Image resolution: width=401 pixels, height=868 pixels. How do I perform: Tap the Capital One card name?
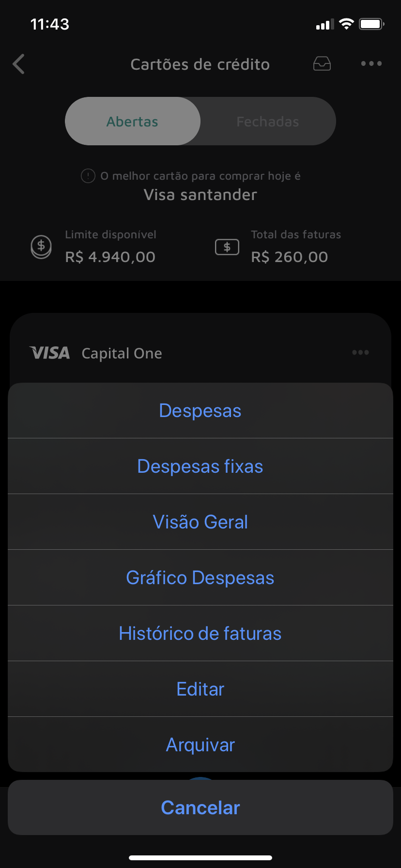click(x=122, y=354)
